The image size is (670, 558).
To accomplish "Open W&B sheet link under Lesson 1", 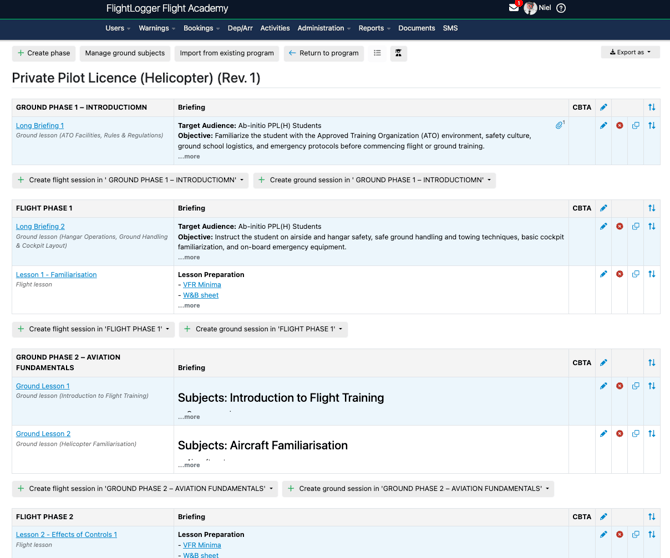I will click(x=201, y=295).
